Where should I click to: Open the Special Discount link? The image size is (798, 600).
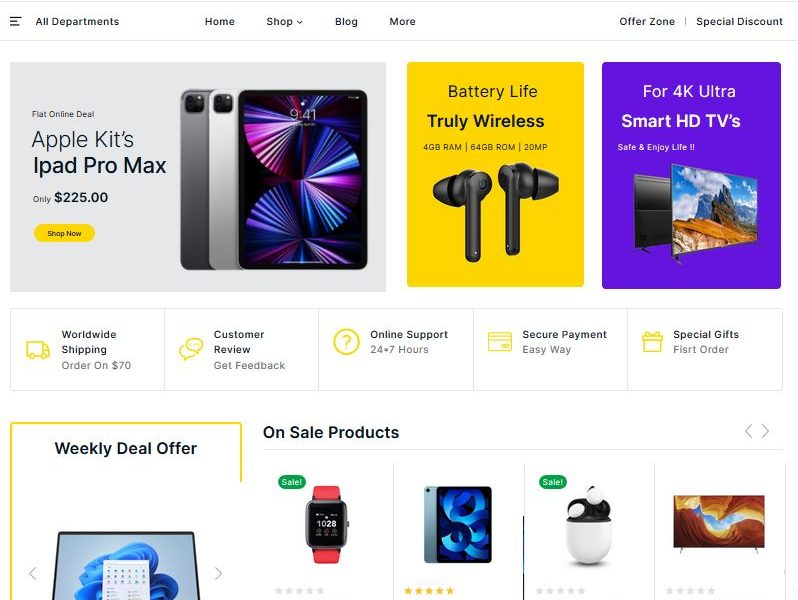click(739, 21)
